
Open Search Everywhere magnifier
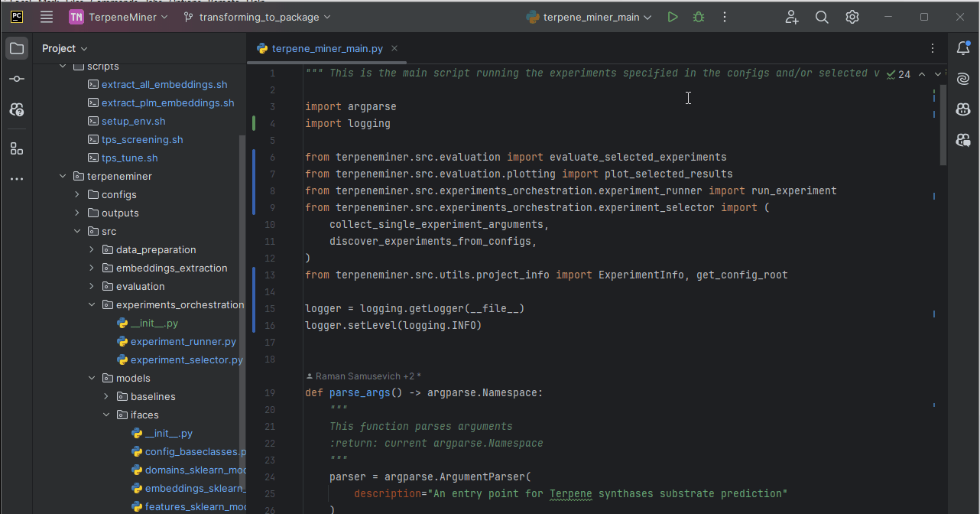point(822,17)
